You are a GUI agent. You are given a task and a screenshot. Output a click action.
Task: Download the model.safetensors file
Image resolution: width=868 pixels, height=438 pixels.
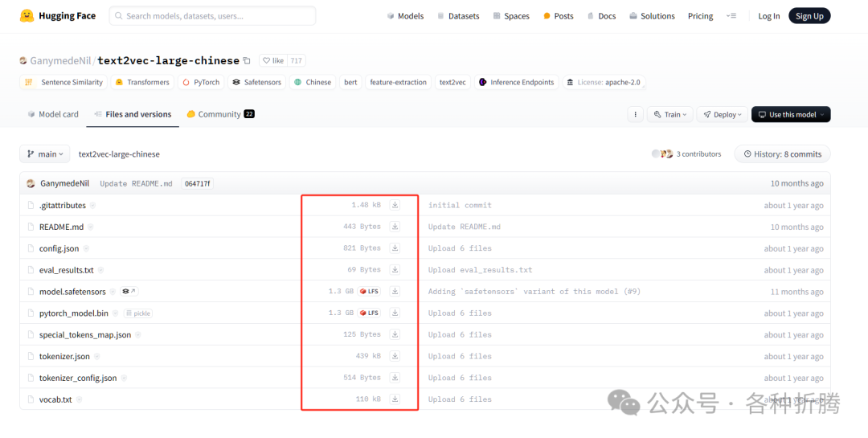[395, 291]
